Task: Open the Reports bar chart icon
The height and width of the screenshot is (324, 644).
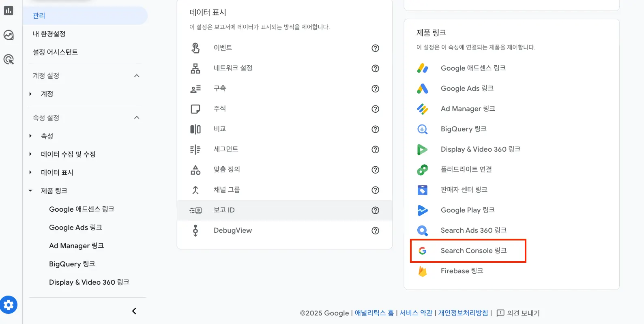Action: click(x=9, y=11)
